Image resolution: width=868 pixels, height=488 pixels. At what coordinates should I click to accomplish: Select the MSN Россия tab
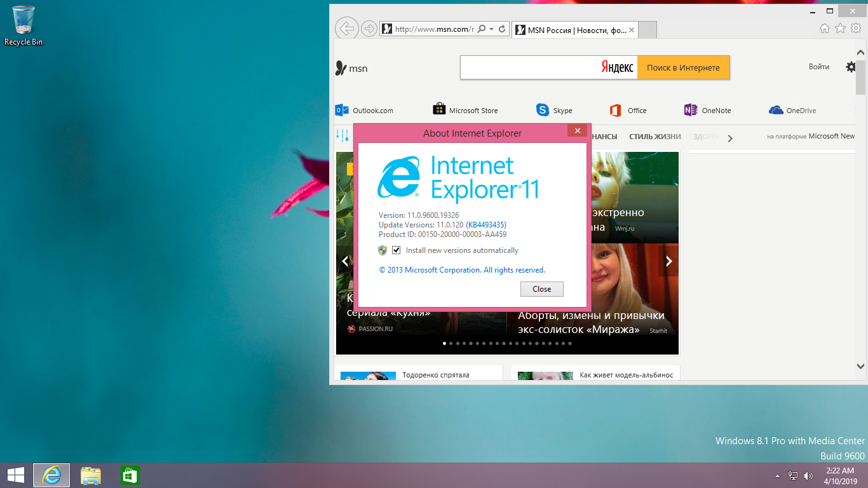point(574,30)
